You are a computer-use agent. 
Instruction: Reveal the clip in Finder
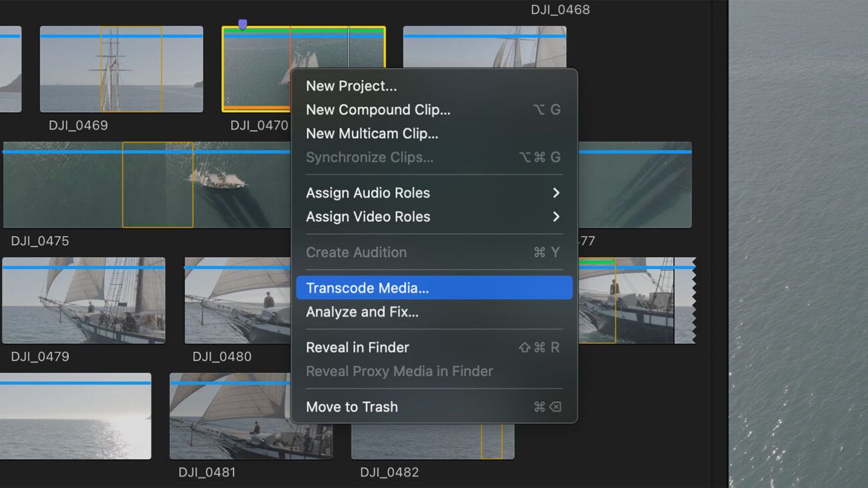coord(357,347)
